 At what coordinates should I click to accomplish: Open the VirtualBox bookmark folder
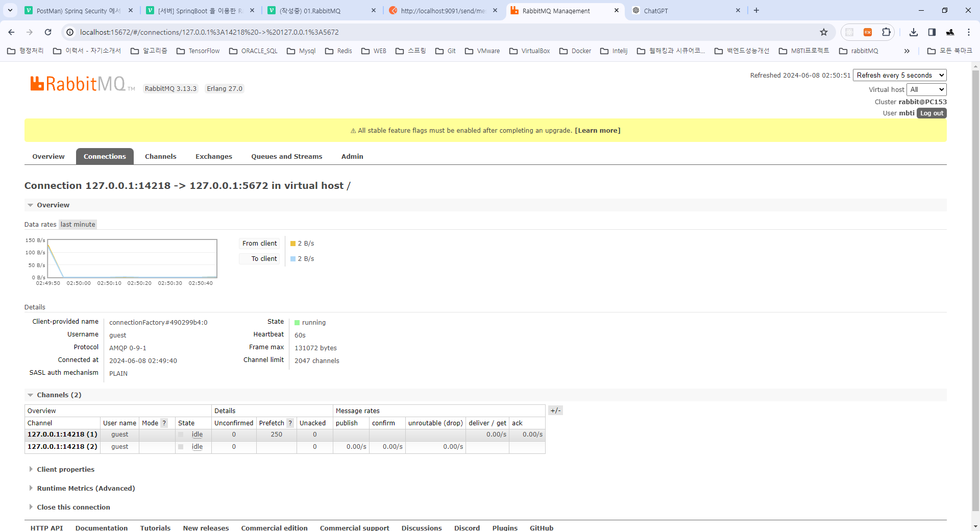(x=529, y=51)
